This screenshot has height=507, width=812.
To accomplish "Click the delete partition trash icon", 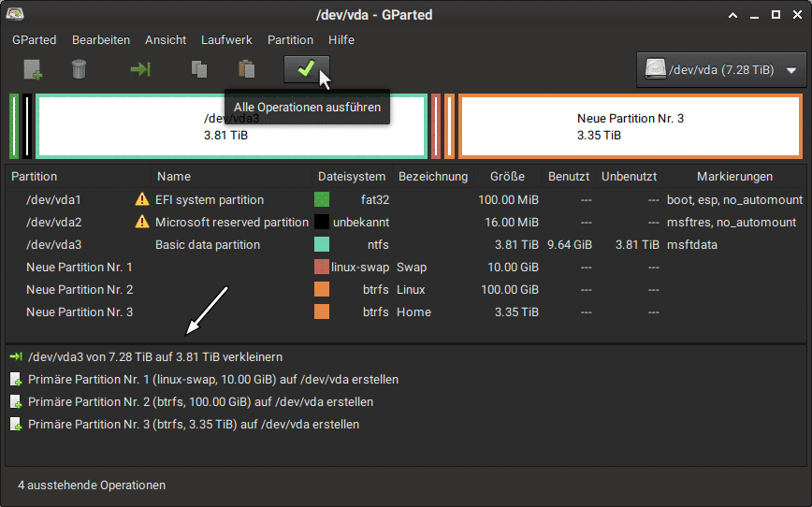I will pos(79,69).
